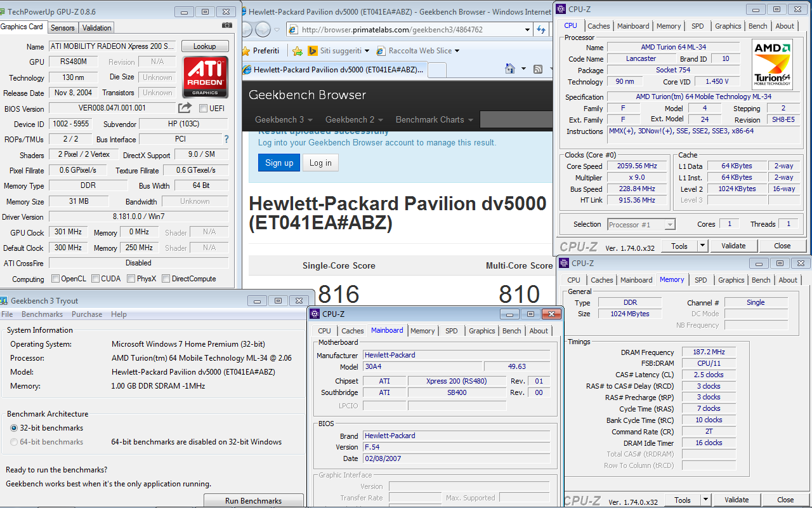Click the Tools button in top CPU-Z
The width and height of the screenshot is (812, 508).
[679, 246]
